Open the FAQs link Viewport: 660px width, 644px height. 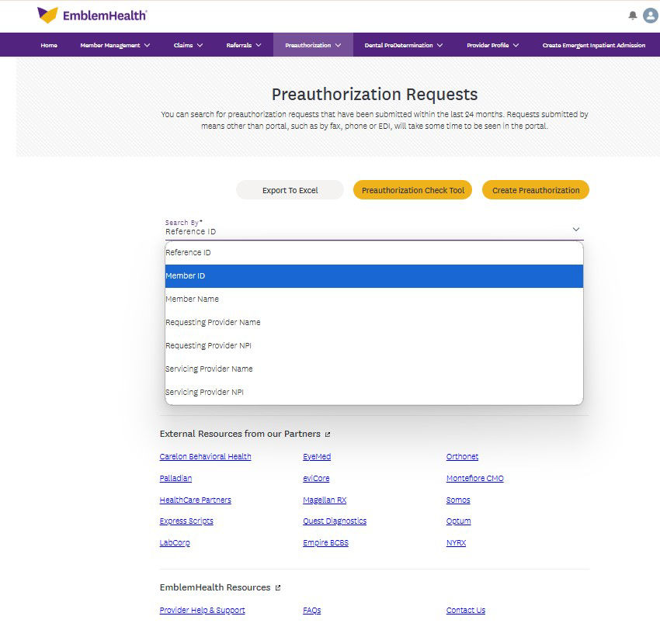pos(312,611)
